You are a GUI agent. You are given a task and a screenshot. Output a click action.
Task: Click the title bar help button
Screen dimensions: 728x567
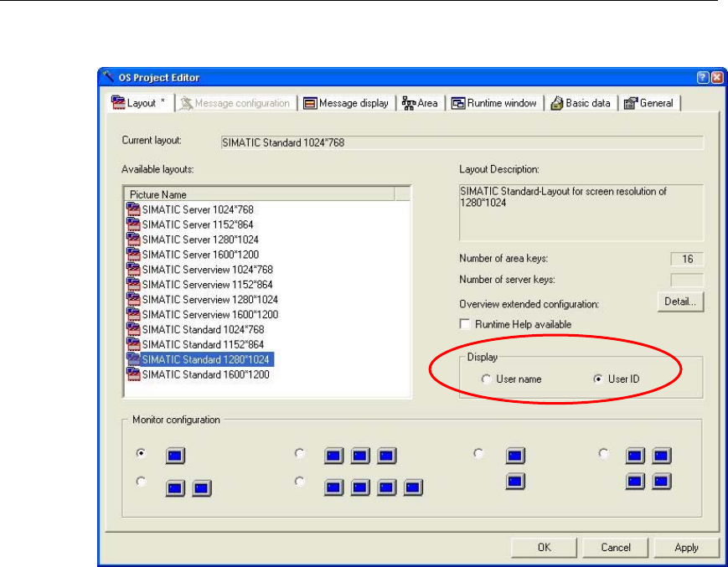tap(703, 78)
